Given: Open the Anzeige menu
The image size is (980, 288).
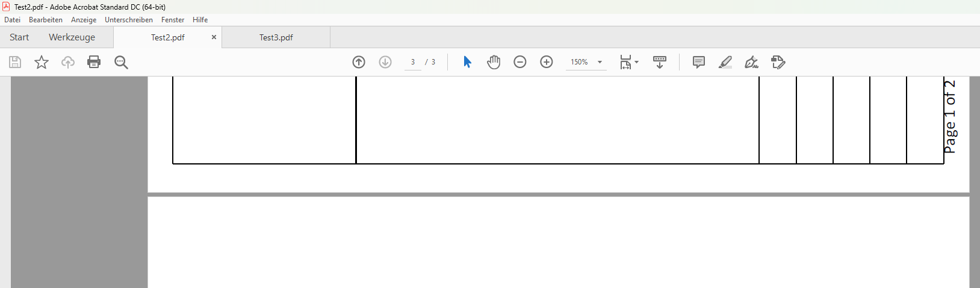Looking at the screenshot, I should 84,20.
